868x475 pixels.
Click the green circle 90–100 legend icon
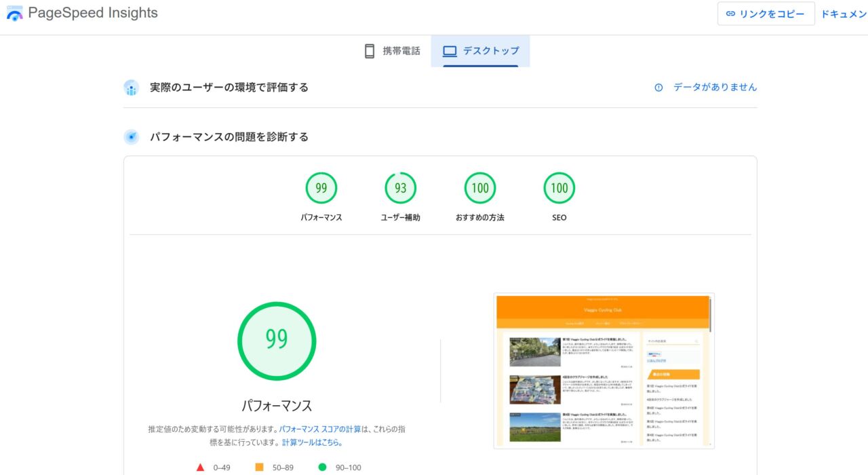pyautogui.click(x=322, y=467)
